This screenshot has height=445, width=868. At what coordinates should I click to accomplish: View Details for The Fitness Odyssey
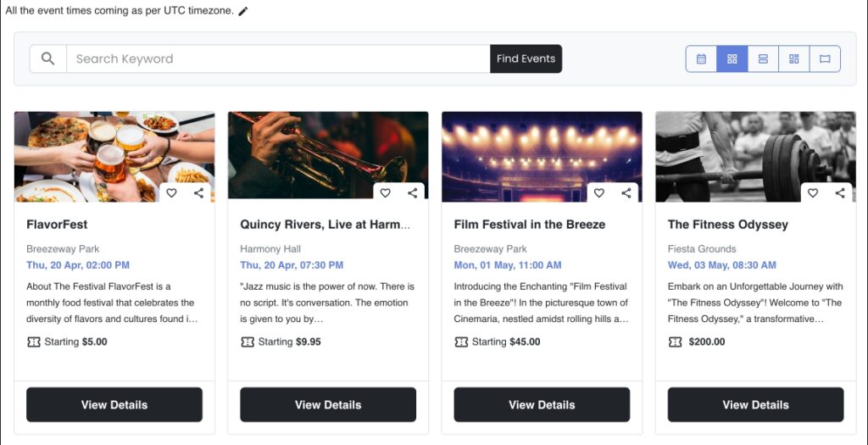pyautogui.click(x=755, y=404)
